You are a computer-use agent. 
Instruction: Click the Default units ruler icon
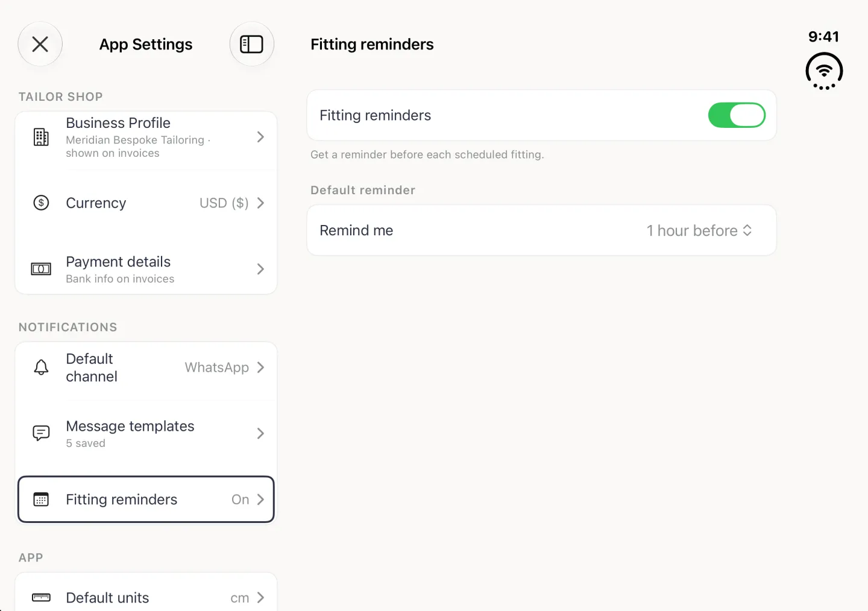click(x=41, y=598)
